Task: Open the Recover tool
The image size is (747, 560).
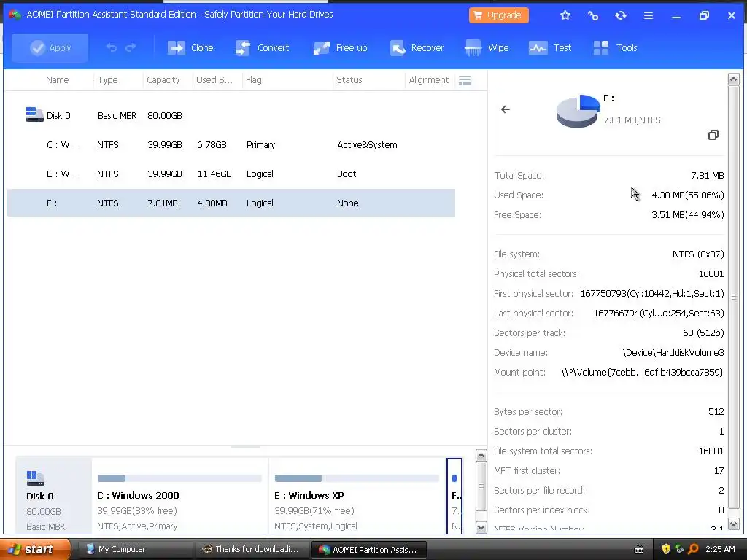Action: point(417,47)
